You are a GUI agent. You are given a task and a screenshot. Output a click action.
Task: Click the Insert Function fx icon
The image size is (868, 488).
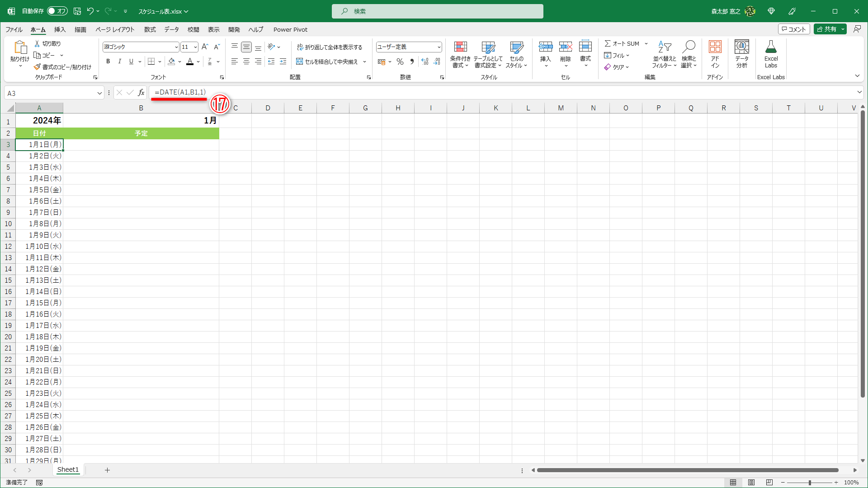(x=142, y=93)
